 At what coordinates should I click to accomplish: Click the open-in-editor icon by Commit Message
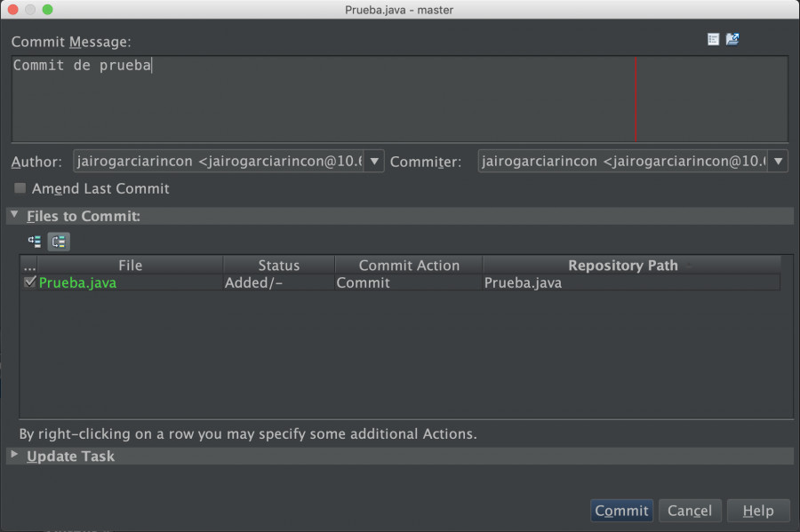pos(732,39)
